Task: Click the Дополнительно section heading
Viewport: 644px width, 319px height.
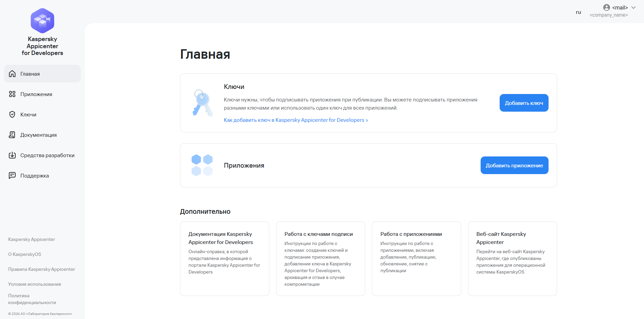Action: point(205,211)
